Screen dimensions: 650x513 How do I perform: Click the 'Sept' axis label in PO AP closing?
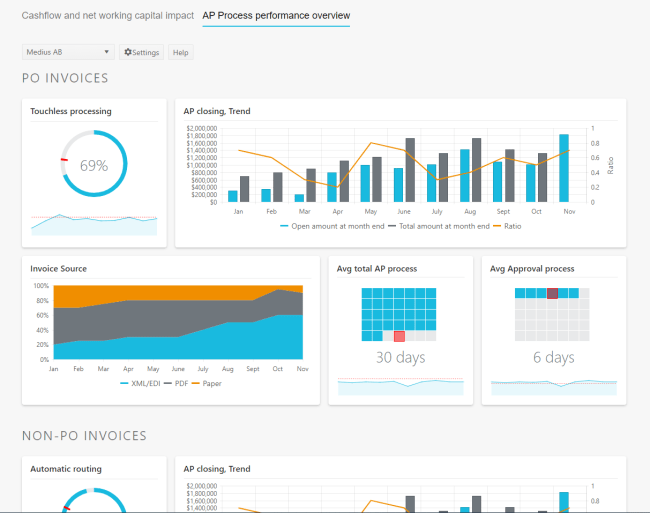tap(503, 211)
